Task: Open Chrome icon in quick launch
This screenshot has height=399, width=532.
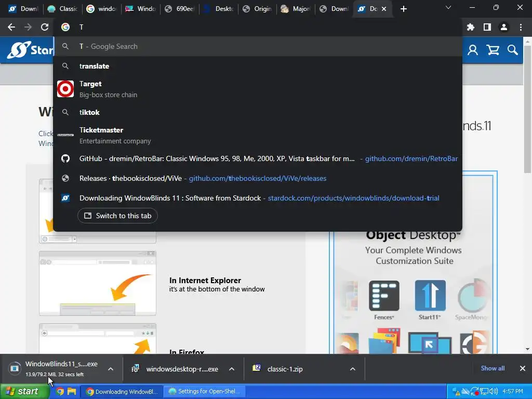Action: pos(60,391)
